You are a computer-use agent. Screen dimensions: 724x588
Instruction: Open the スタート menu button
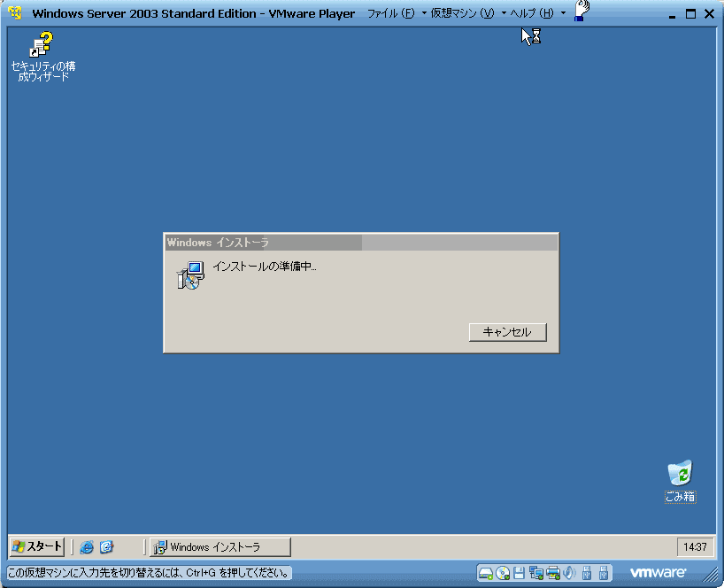tap(37, 547)
